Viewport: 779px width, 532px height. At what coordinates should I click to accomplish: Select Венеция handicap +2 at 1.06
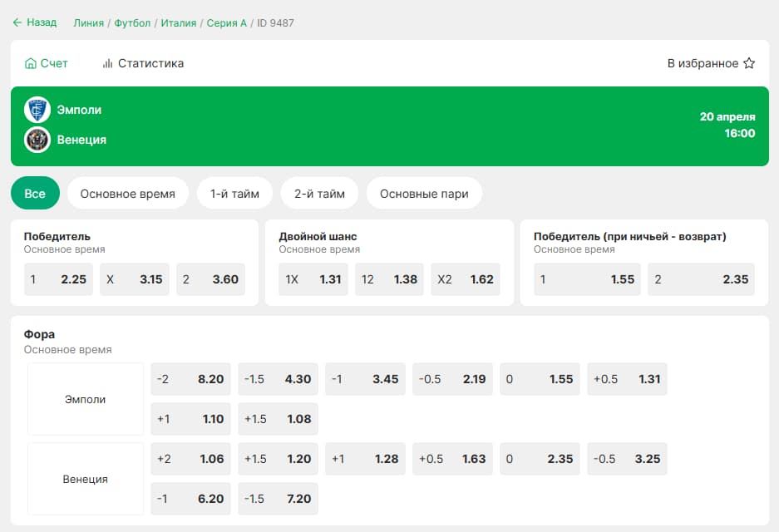pos(190,459)
